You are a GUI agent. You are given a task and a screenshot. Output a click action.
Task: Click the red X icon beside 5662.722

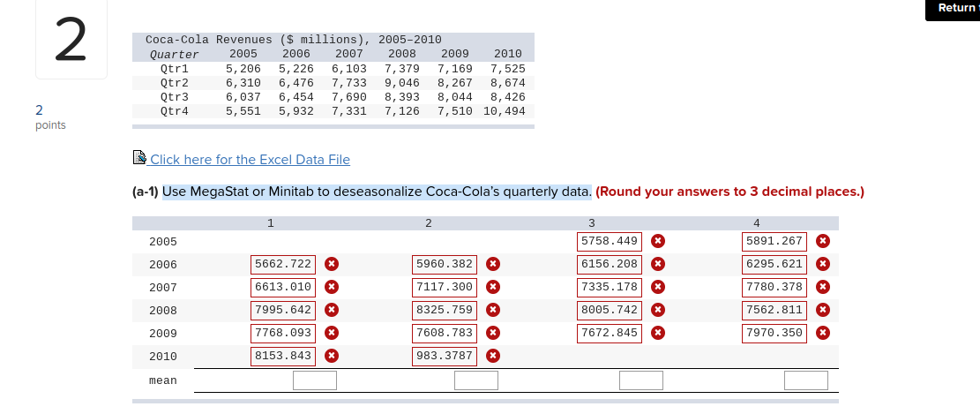(x=331, y=264)
